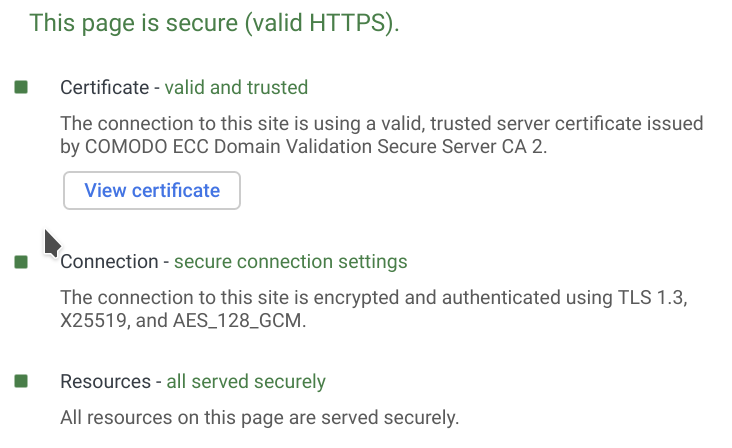
Task: Click the "Connection" section label
Action: (x=109, y=262)
